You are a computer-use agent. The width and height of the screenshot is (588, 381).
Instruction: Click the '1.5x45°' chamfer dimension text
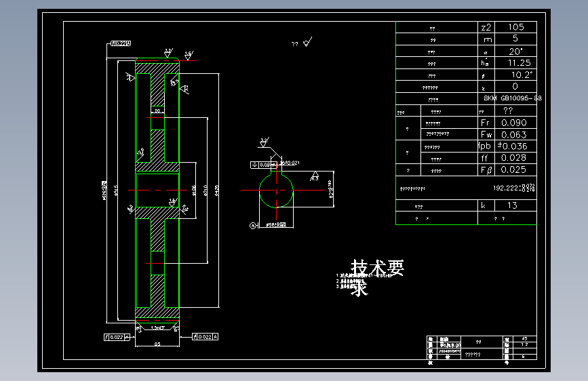157,327
